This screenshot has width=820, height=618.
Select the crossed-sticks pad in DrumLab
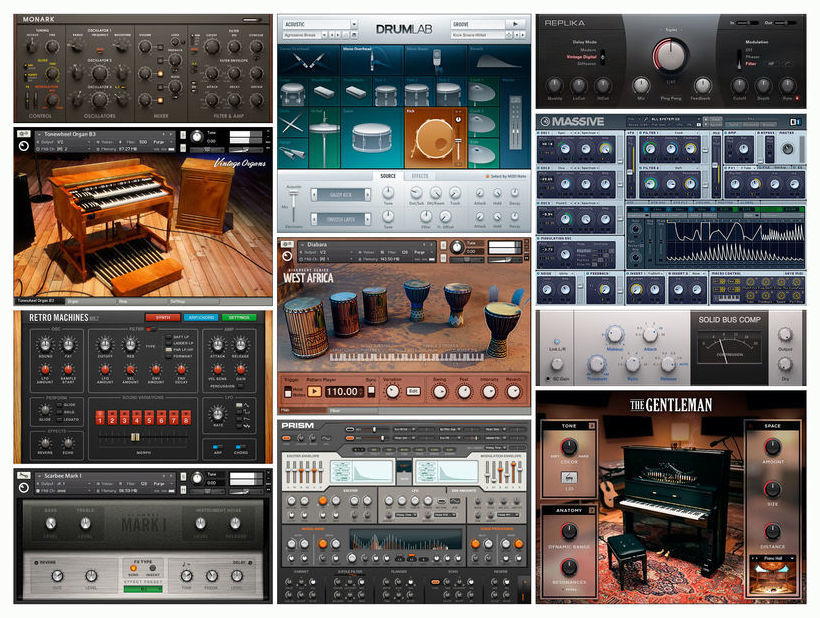pyautogui.click(x=293, y=124)
